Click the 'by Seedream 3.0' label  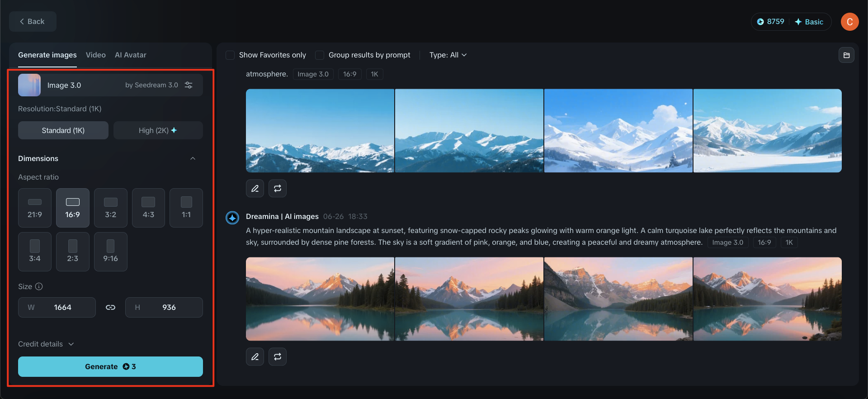coord(151,85)
